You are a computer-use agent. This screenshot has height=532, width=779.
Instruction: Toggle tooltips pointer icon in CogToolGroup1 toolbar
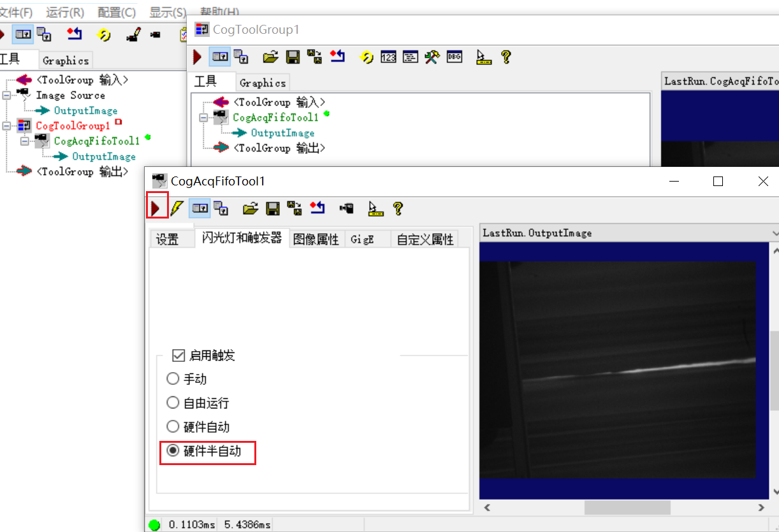tap(484, 57)
